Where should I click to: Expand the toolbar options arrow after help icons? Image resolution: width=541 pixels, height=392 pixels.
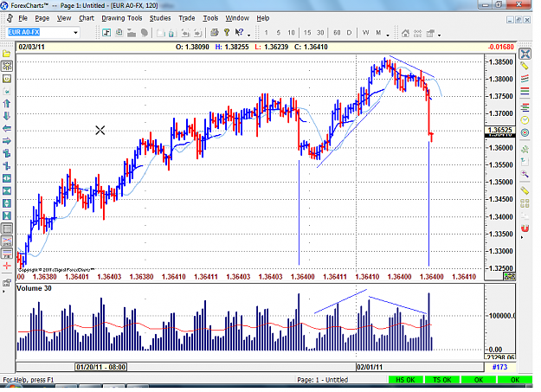coord(248,35)
